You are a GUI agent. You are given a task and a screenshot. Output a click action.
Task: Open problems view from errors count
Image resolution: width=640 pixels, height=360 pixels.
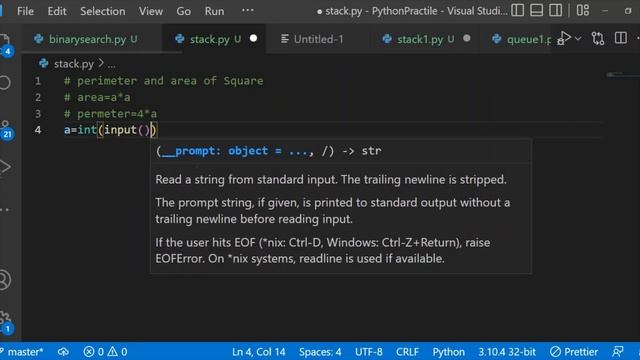click(x=93, y=352)
